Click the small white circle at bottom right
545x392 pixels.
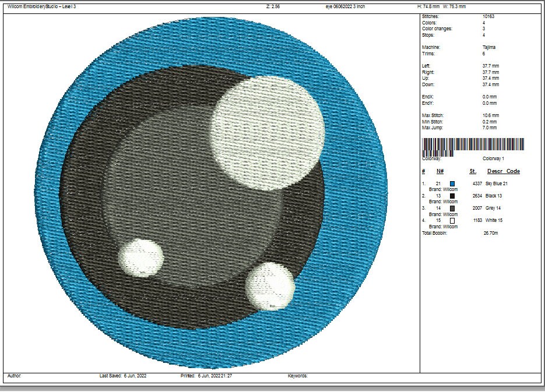click(270, 286)
